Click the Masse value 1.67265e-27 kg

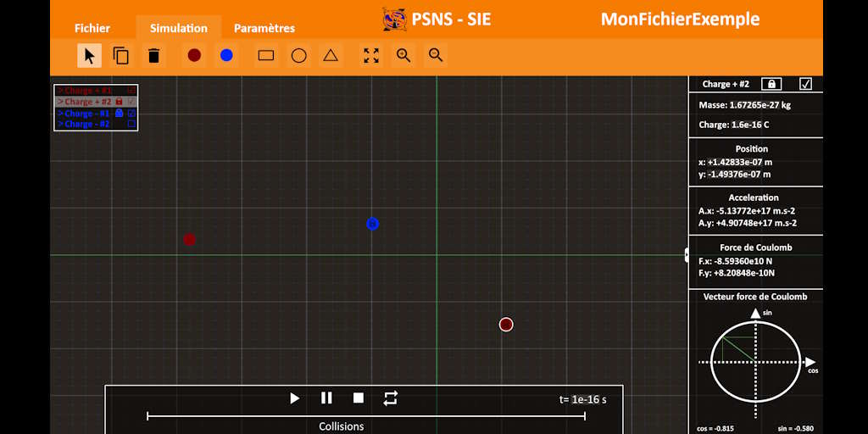click(x=760, y=105)
